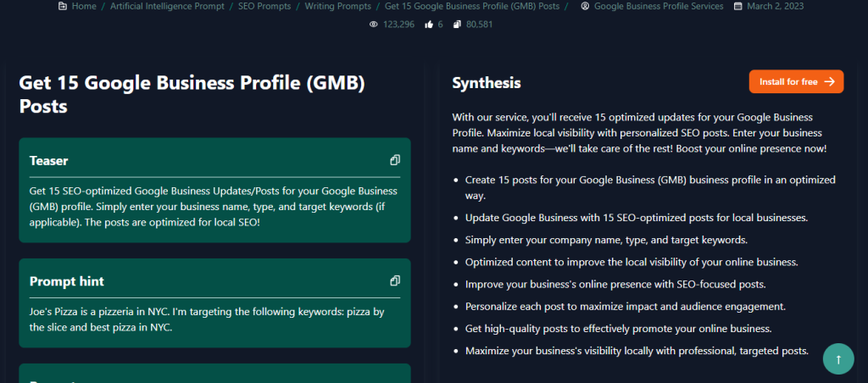This screenshot has height=383, width=868.
Task: Click the Teaser section heading
Action: coord(48,160)
